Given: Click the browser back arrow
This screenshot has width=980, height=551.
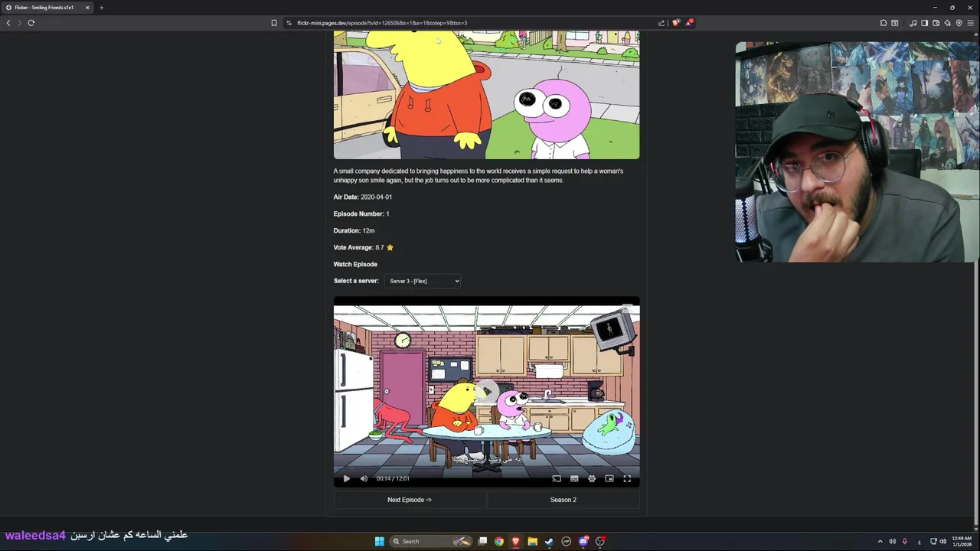Looking at the screenshot, I should point(8,23).
